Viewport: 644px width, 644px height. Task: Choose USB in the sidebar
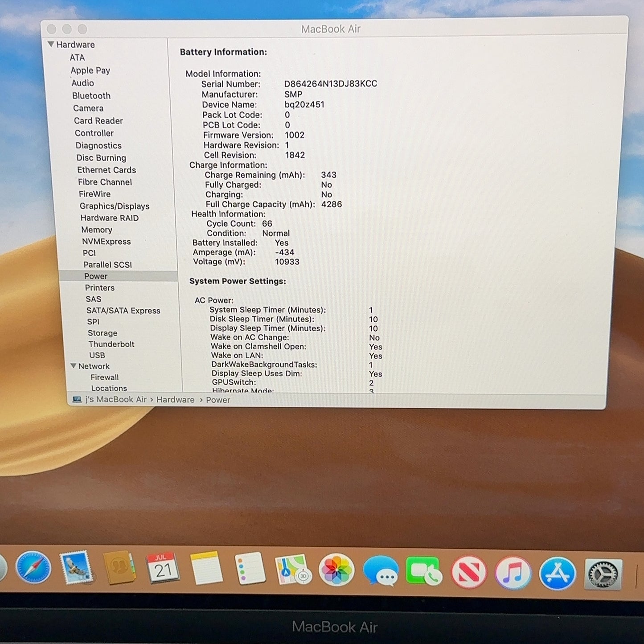coord(97,355)
